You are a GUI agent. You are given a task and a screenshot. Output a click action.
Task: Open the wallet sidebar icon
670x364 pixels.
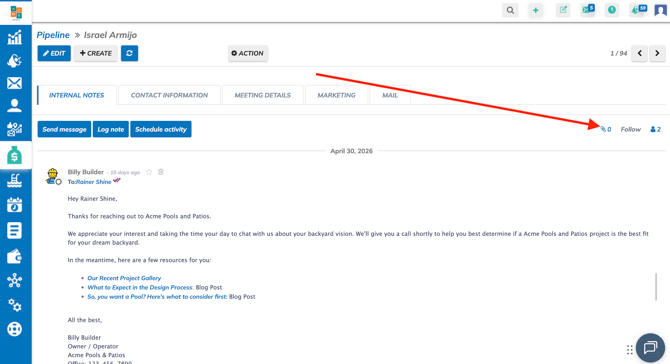click(15, 256)
